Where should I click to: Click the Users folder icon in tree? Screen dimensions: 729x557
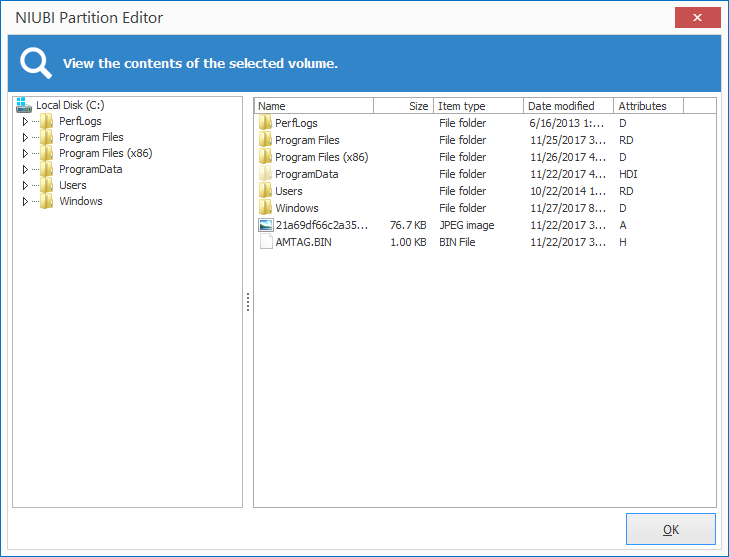coord(46,185)
